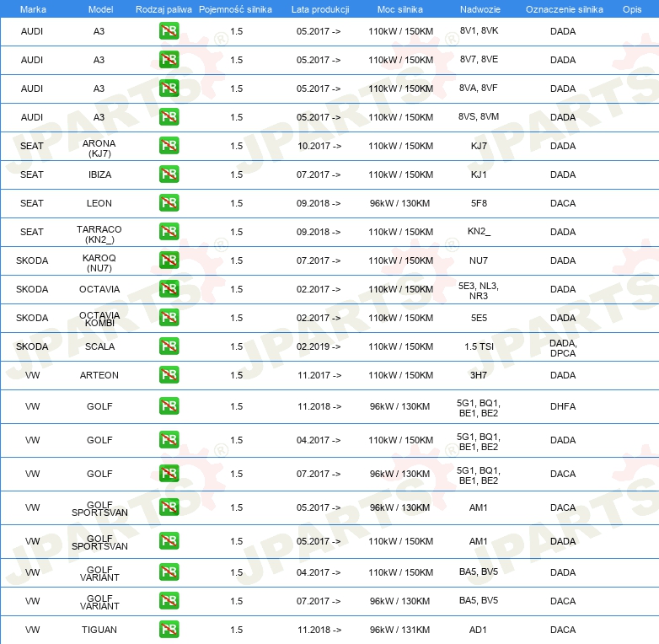Screen dimensions: 659x644
Task: Click the Model column header
Action: (100, 9)
